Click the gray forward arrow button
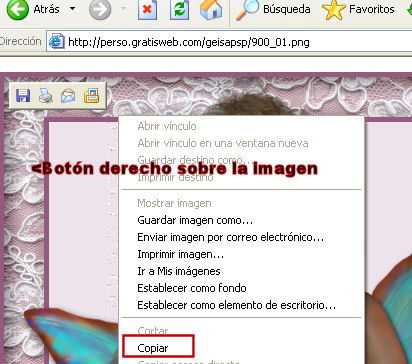 coord(100,9)
